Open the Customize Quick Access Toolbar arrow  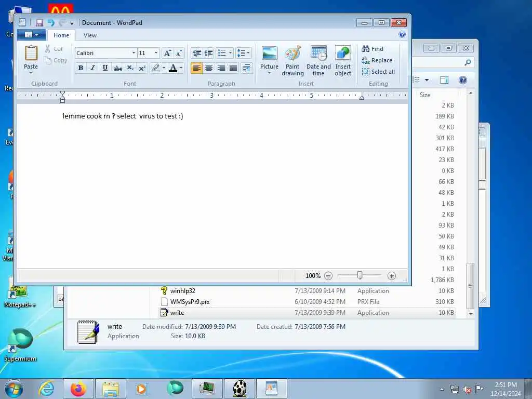coord(72,23)
